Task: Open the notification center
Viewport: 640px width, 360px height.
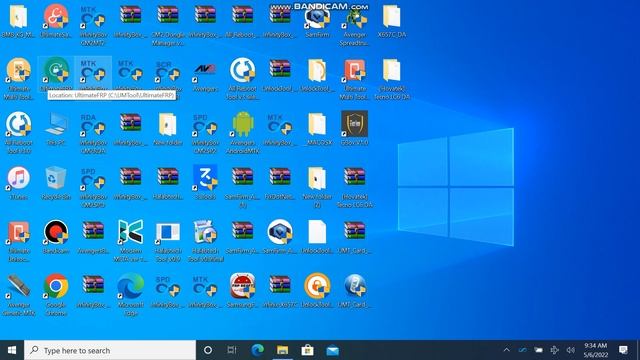Action: point(623,350)
